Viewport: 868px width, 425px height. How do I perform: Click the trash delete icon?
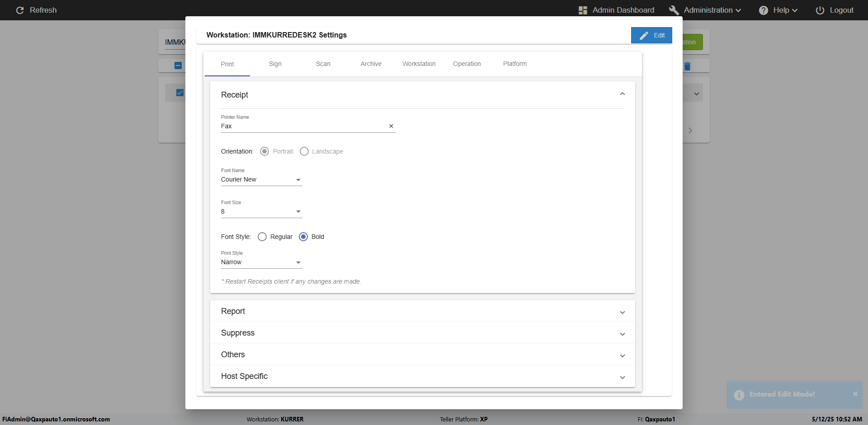pos(687,66)
